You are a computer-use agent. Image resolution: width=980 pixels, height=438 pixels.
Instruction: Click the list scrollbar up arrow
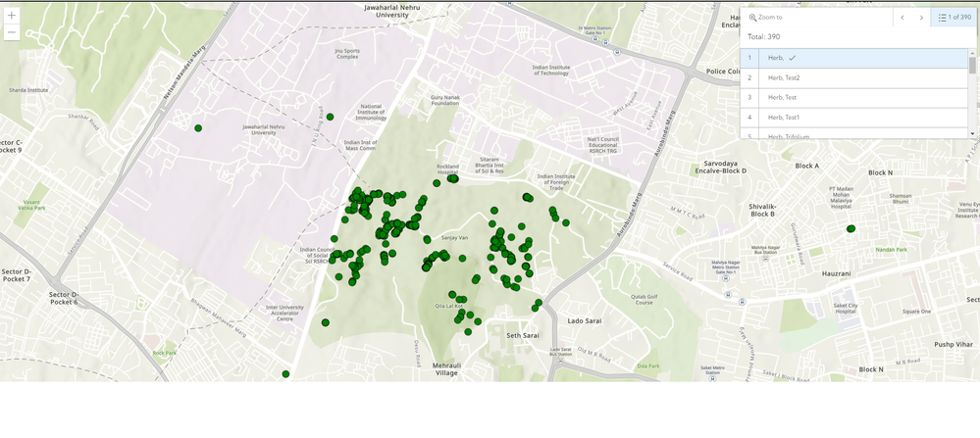pos(972,52)
